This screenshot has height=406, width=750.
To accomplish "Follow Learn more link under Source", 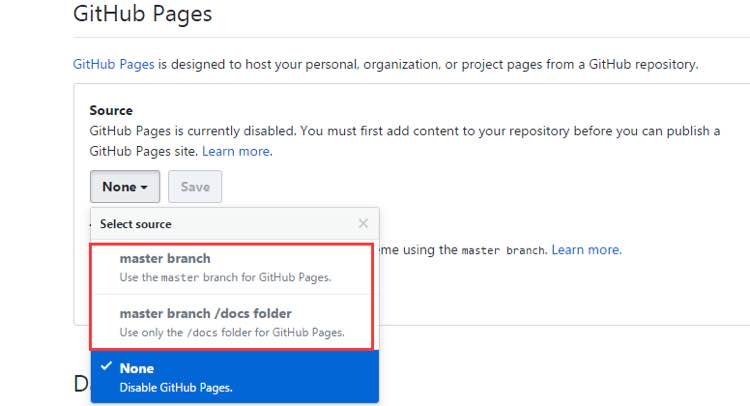I will 236,151.
